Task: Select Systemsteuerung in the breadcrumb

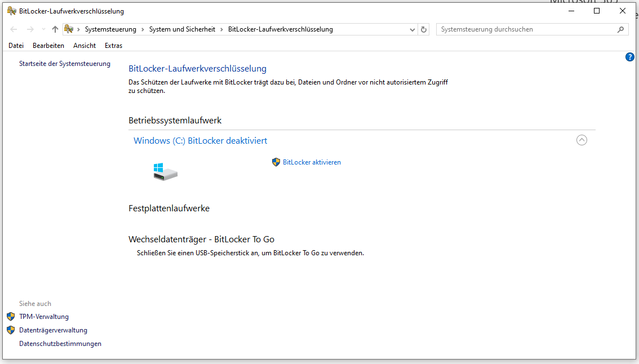Action: coord(110,29)
